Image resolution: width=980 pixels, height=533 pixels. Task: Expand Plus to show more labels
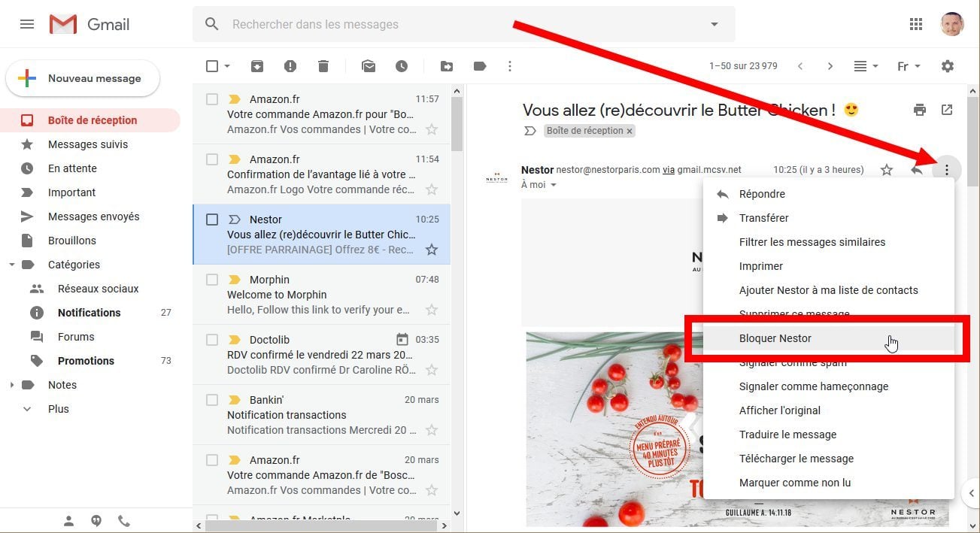point(58,409)
